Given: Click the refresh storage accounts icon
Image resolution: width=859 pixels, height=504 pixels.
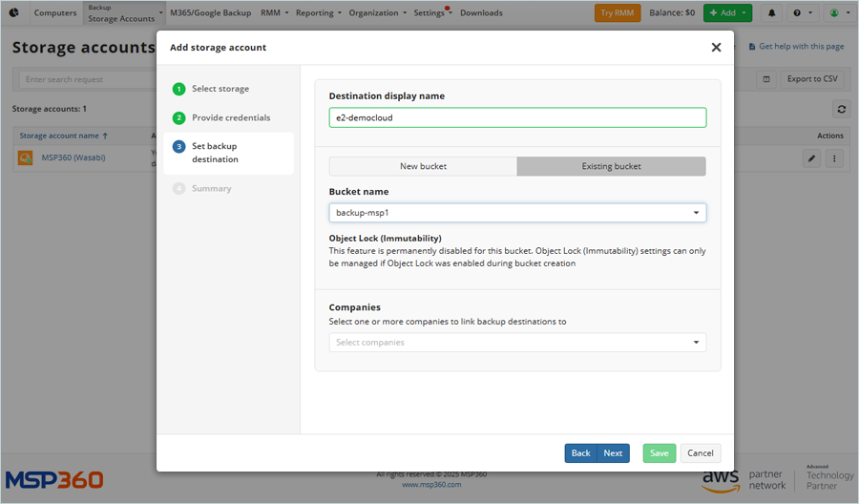Looking at the screenshot, I should pyautogui.click(x=840, y=109).
